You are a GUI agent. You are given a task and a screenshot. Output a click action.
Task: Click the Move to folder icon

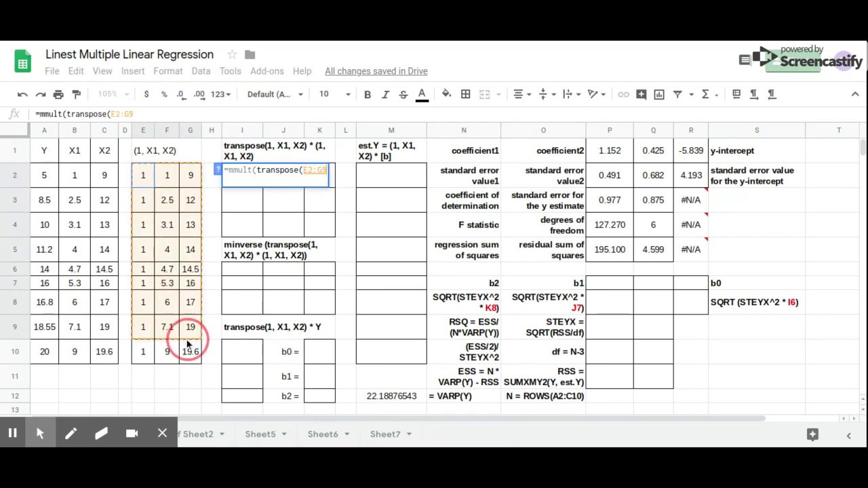[250, 54]
